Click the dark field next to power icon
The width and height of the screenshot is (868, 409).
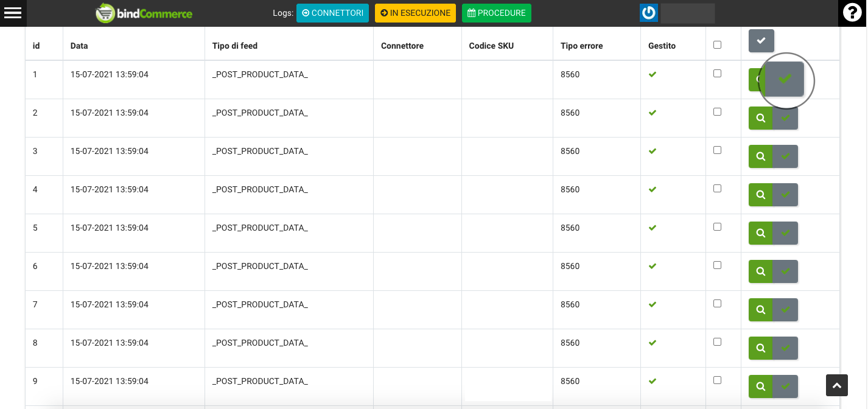tap(687, 13)
